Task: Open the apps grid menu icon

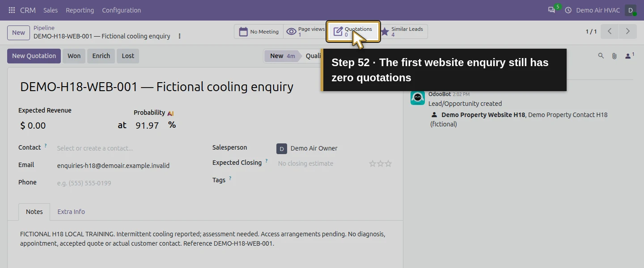Action: coord(12,10)
